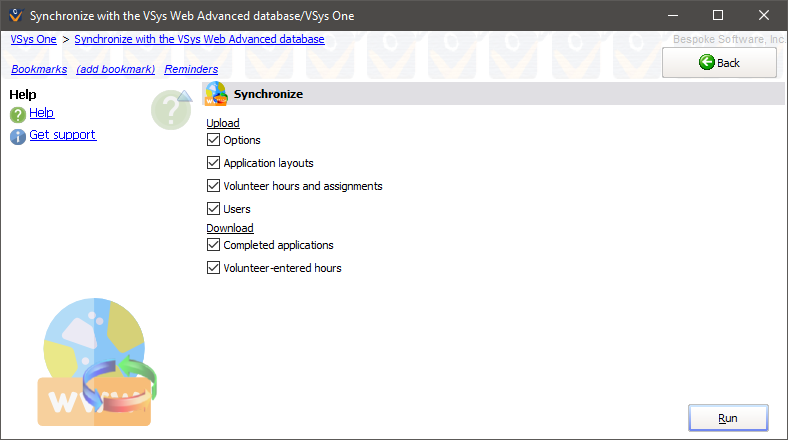Click the Synchronize globe header icon
The image size is (788, 440).
[216, 94]
